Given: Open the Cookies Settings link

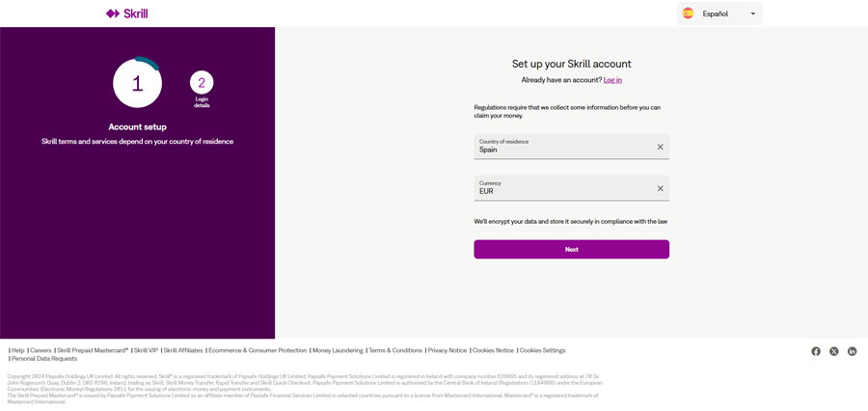Looking at the screenshot, I should 542,350.
